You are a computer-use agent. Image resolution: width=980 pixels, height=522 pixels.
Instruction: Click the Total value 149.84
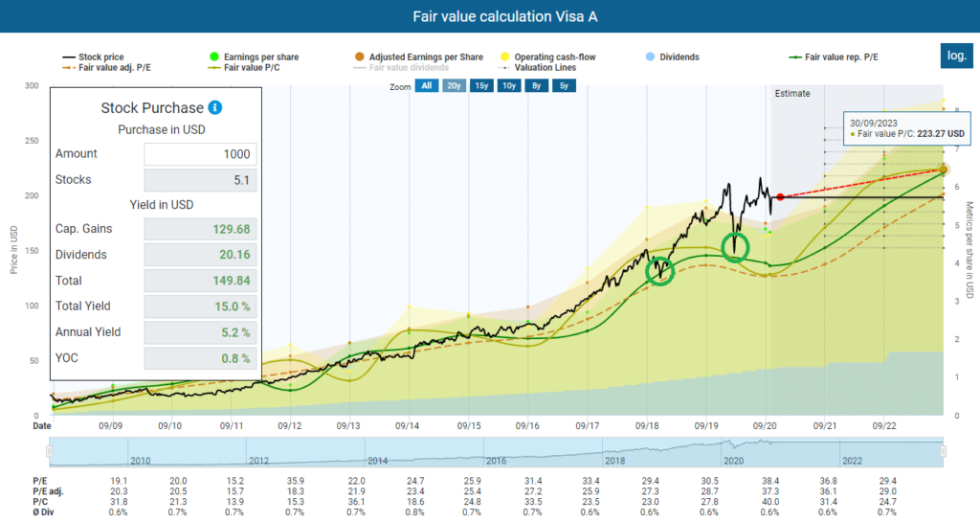[200, 281]
